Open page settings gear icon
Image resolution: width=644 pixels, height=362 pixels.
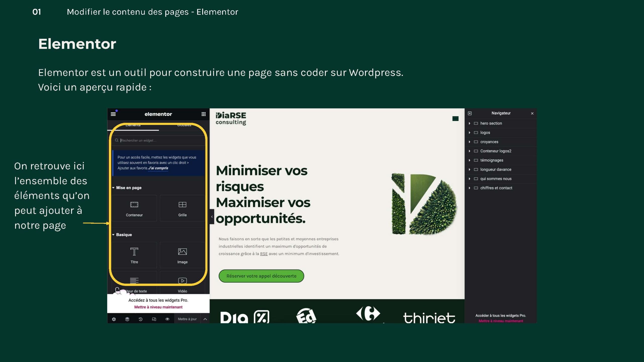(114, 319)
